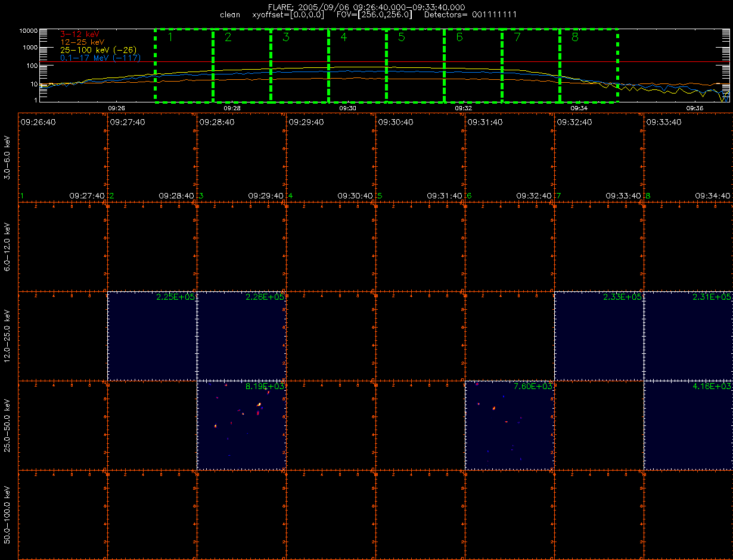This screenshot has height=560, width=733.
Task: Select time interval 1 in the light curve
Action: tap(184, 66)
